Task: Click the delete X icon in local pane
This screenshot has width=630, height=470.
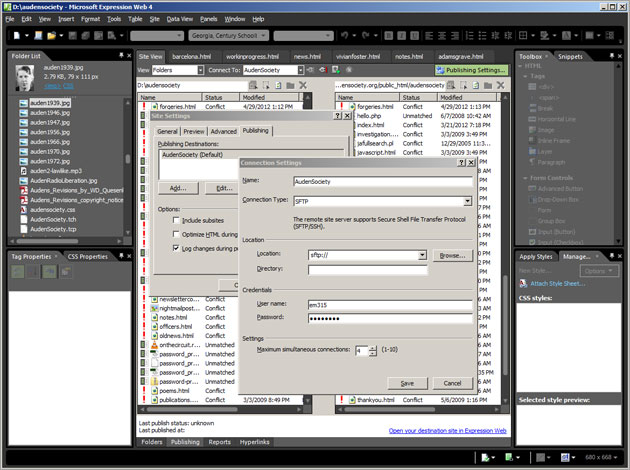Action: (x=303, y=85)
